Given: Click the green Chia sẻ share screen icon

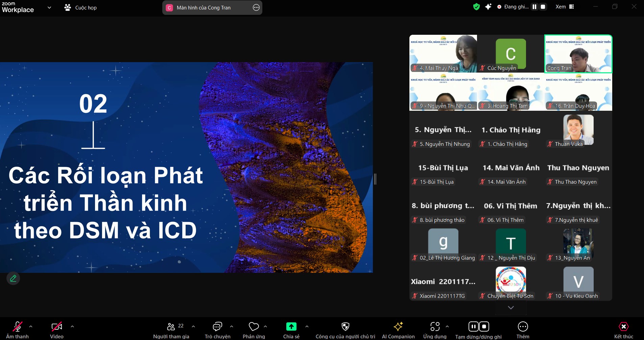Looking at the screenshot, I should (x=291, y=327).
